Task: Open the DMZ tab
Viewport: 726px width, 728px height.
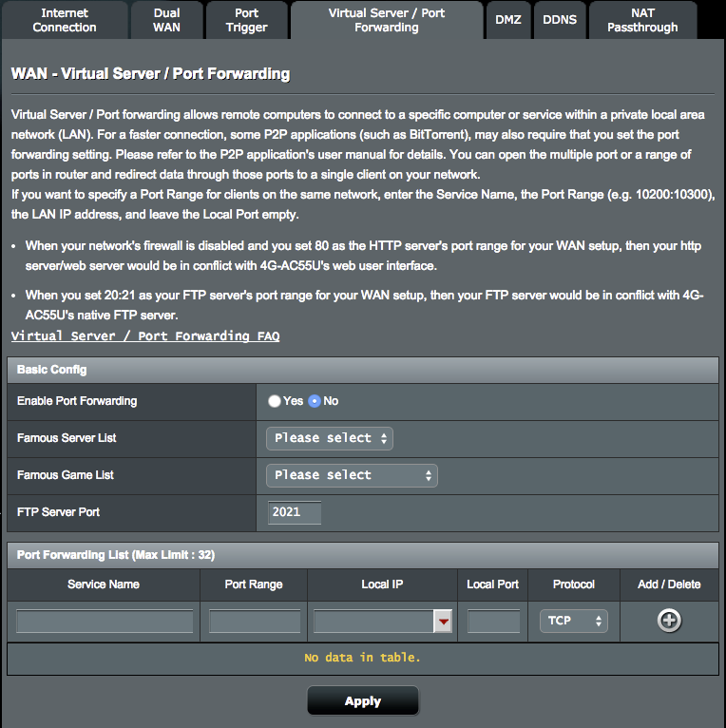Action: tap(508, 20)
